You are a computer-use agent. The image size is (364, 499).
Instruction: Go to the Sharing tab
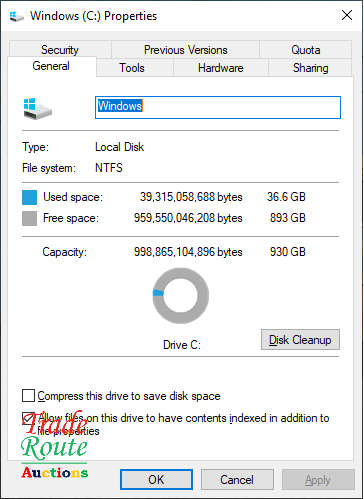click(310, 68)
